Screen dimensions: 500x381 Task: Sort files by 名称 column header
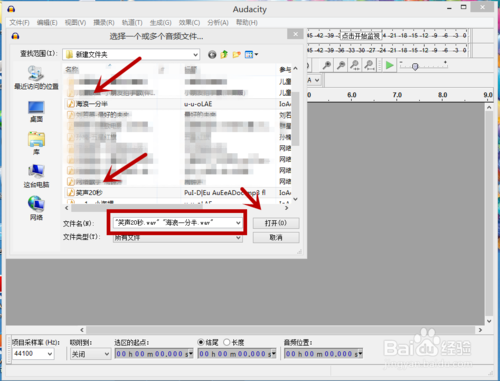72,69
